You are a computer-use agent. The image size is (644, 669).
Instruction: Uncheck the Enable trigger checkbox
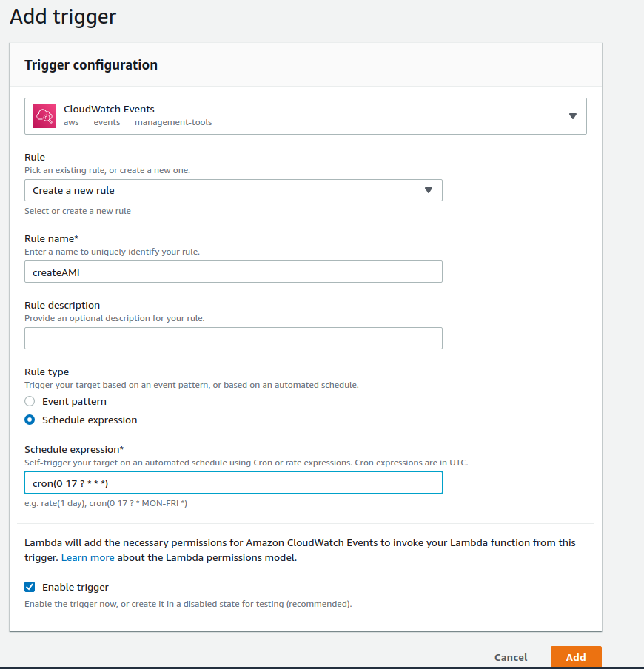[x=30, y=587]
